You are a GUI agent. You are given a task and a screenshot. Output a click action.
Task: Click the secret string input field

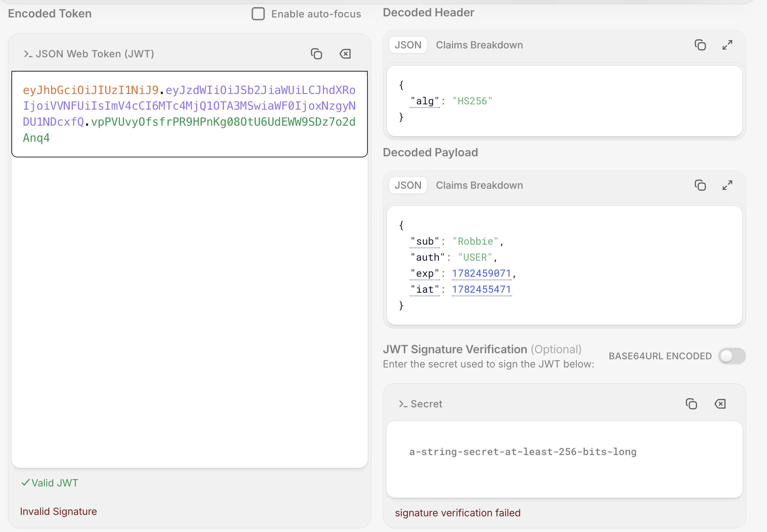(565, 459)
